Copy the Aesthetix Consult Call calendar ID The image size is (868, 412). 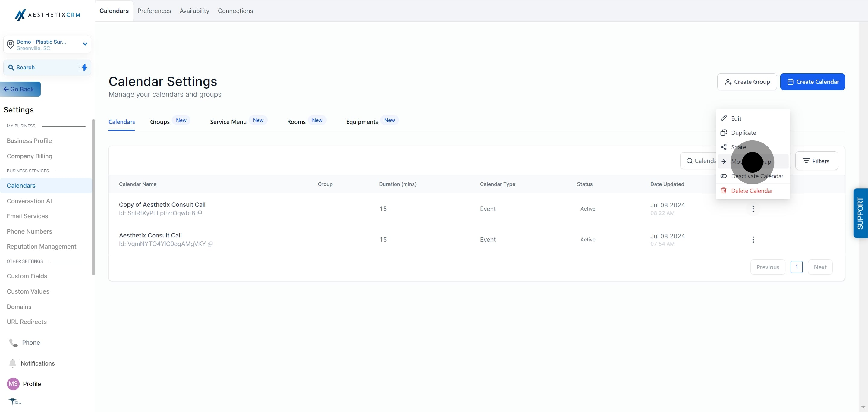(x=210, y=244)
